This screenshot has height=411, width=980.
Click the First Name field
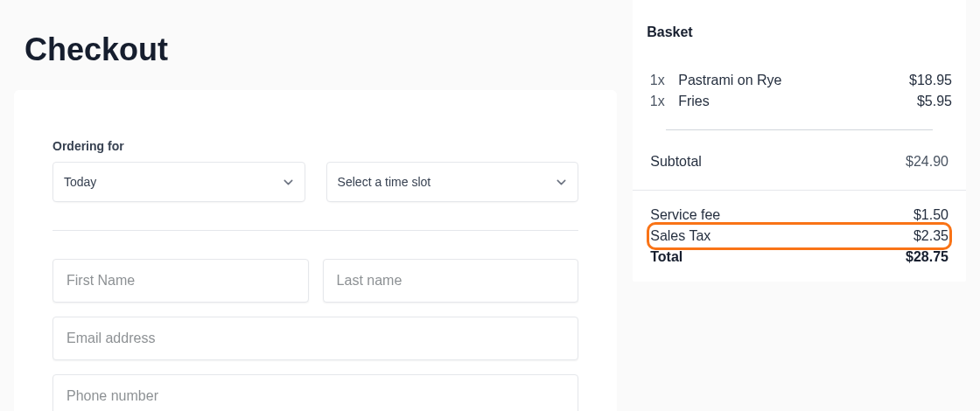coord(180,281)
